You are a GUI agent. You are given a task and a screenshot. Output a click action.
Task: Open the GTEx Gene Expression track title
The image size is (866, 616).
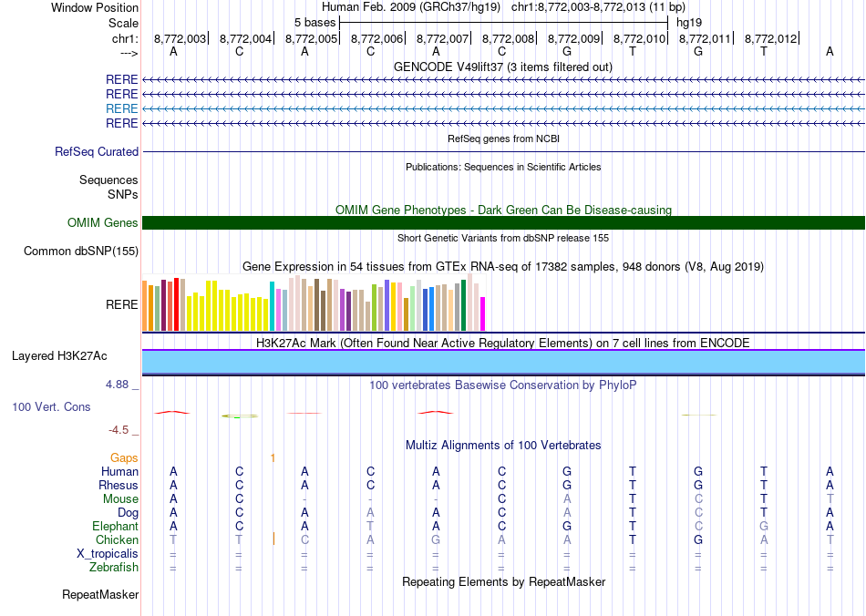tap(503, 267)
